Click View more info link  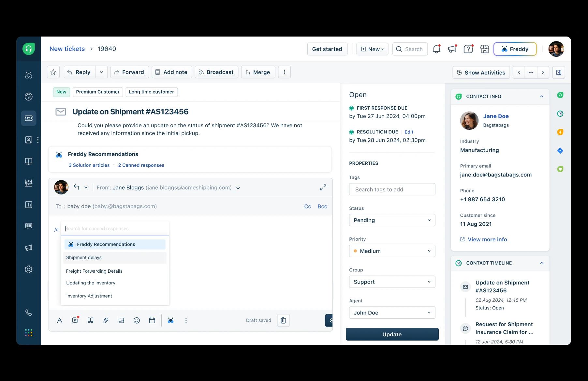click(484, 239)
